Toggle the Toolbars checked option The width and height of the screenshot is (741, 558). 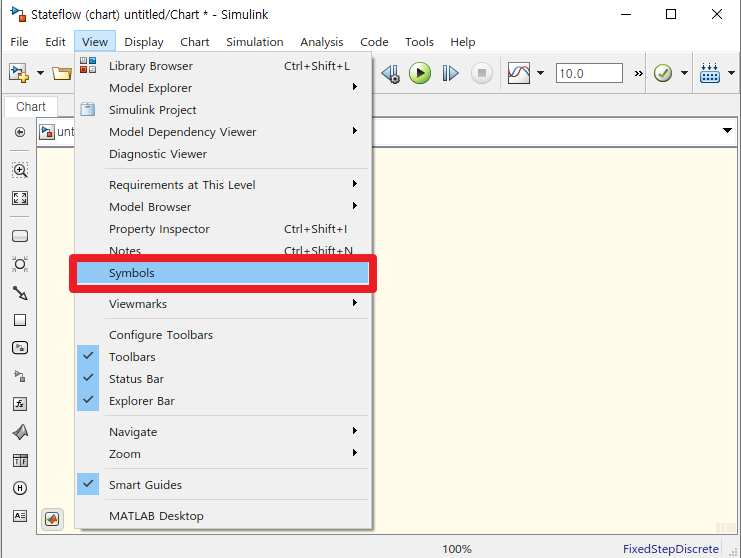click(x=223, y=357)
